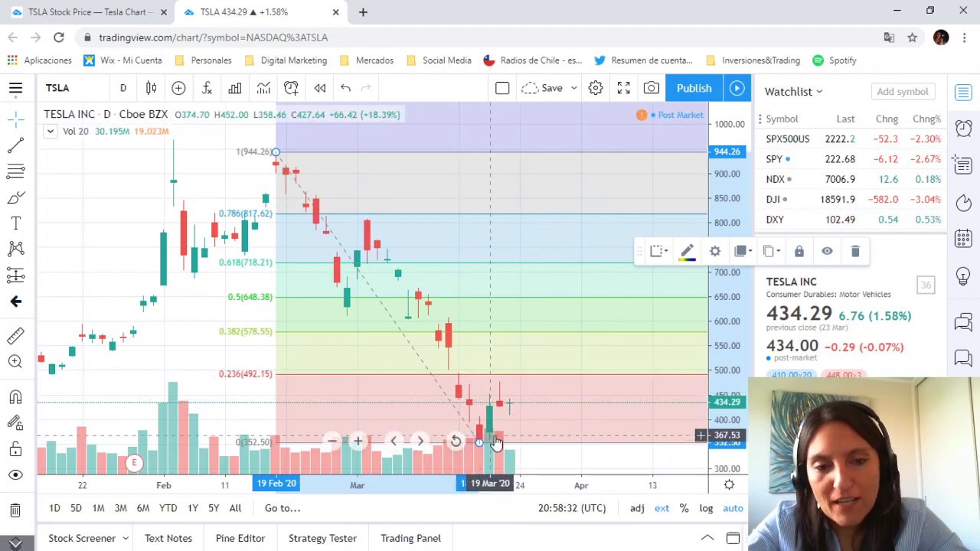This screenshot has width=980, height=551.
Task: Undo the last chart action
Action: (345, 88)
